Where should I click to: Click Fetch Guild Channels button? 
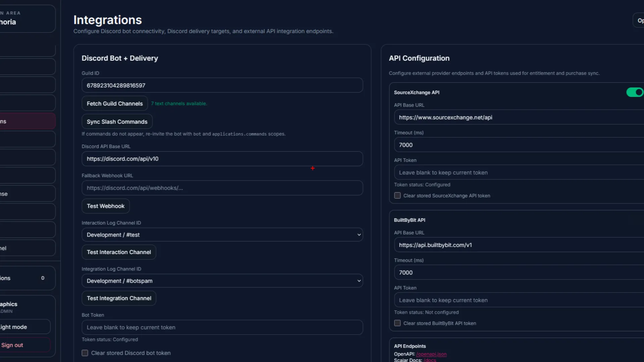tap(115, 104)
